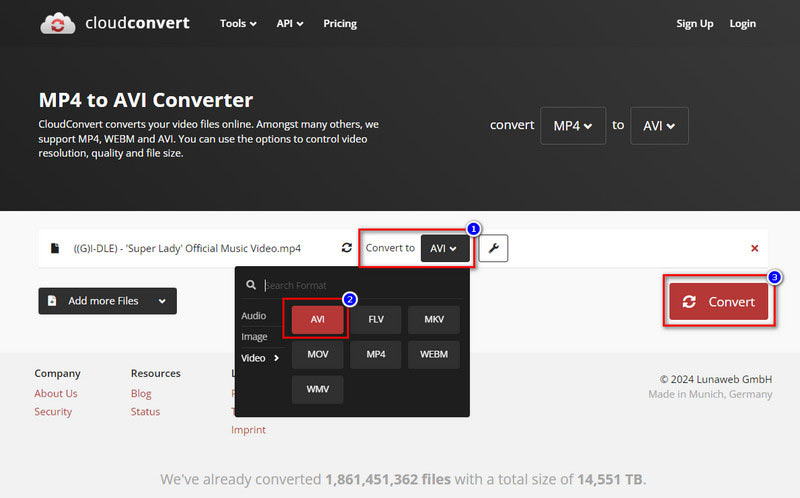The width and height of the screenshot is (800, 498).
Task: Choose the FLV format
Action: 376,319
